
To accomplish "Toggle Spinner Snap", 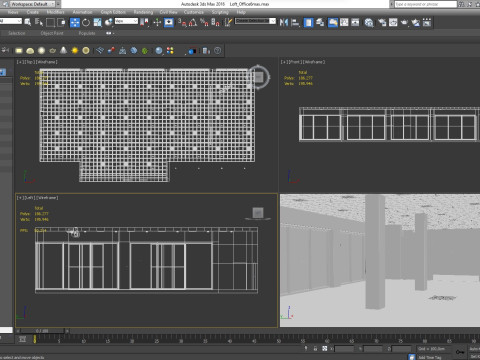I will point(215,22).
